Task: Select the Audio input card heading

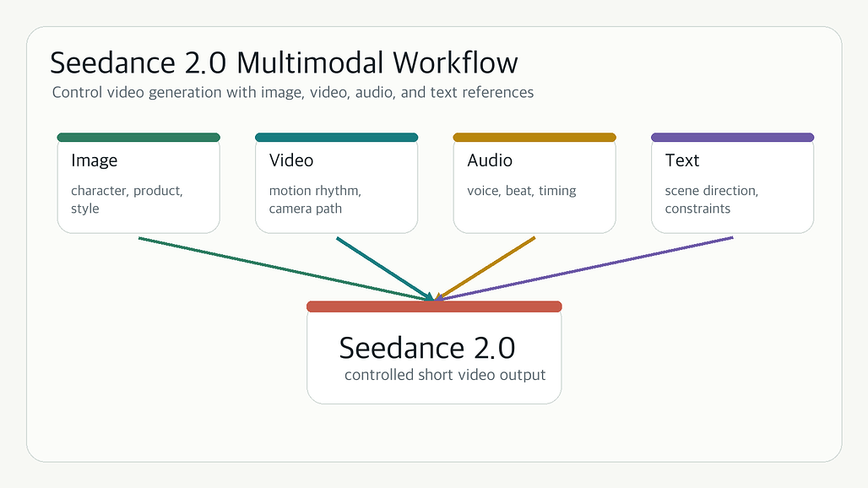Action: [490, 160]
